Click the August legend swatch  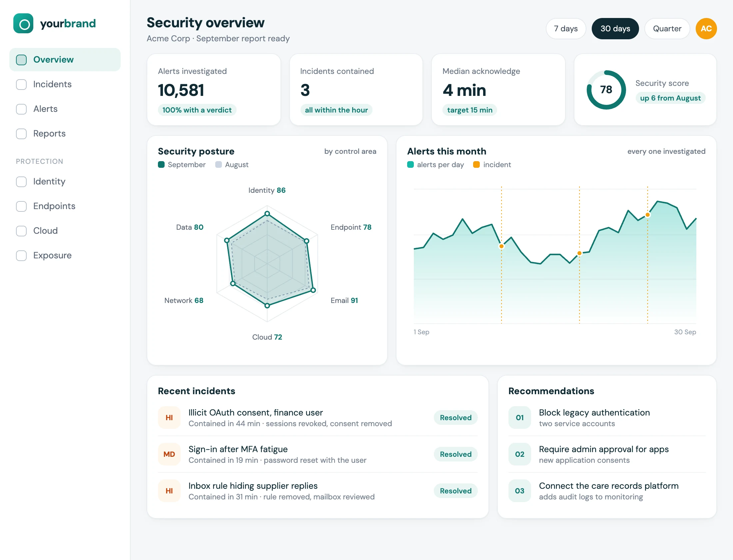coord(219,165)
